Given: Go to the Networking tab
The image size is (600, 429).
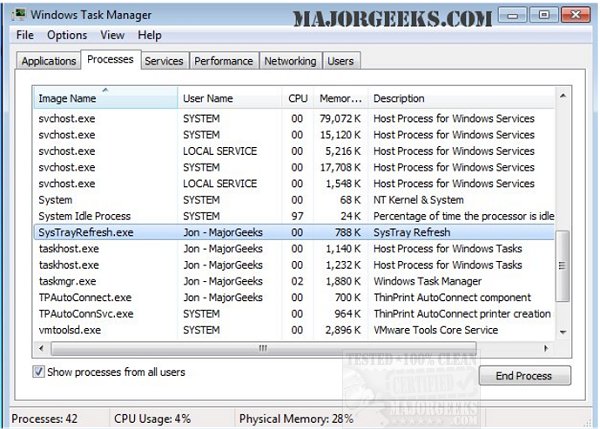Looking at the screenshot, I should 290,61.
